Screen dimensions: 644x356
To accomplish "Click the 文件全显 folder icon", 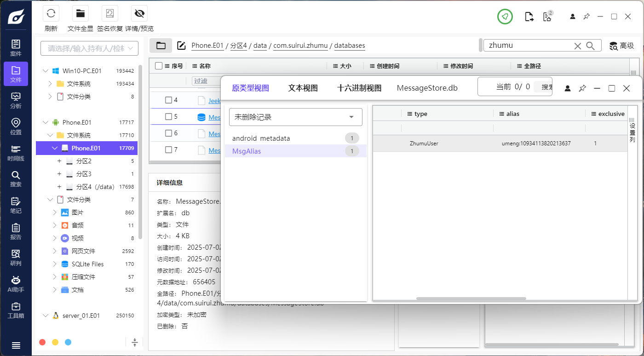I will tap(80, 13).
